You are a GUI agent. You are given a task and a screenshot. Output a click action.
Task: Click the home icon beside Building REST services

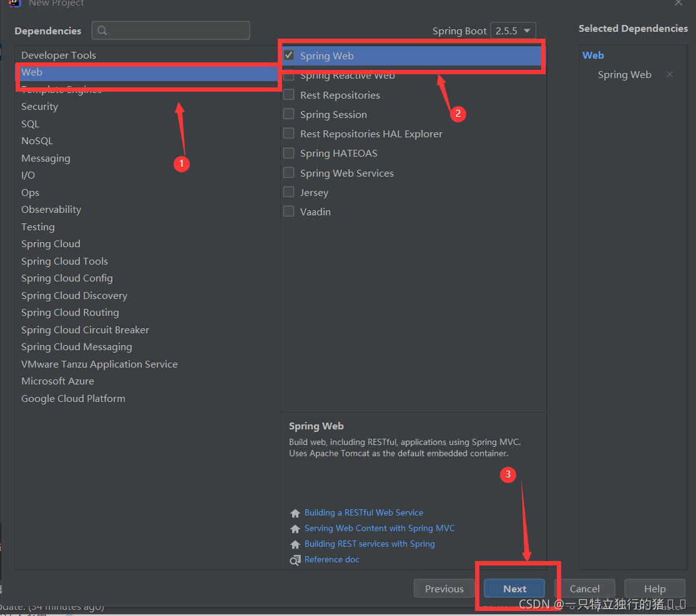295,544
